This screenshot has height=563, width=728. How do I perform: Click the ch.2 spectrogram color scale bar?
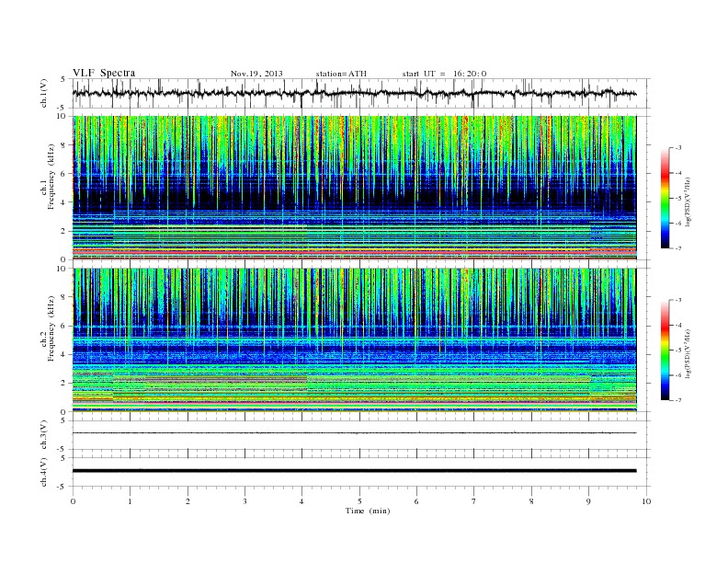tap(665, 350)
